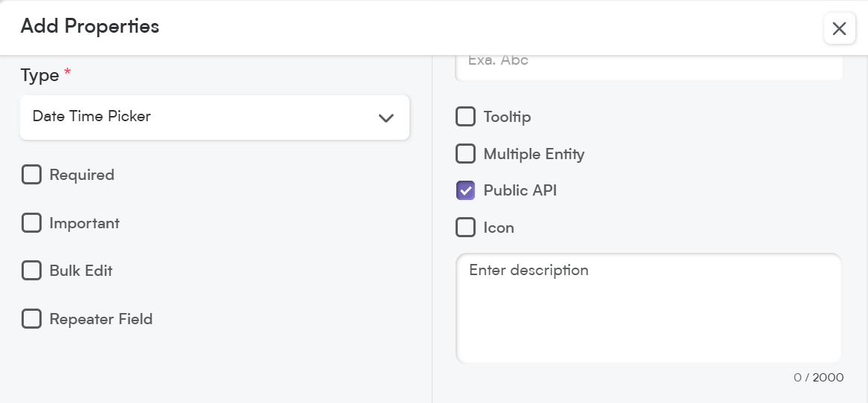Select the Important label text
The width and height of the screenshot is (868, 403).
pos(84,223)
